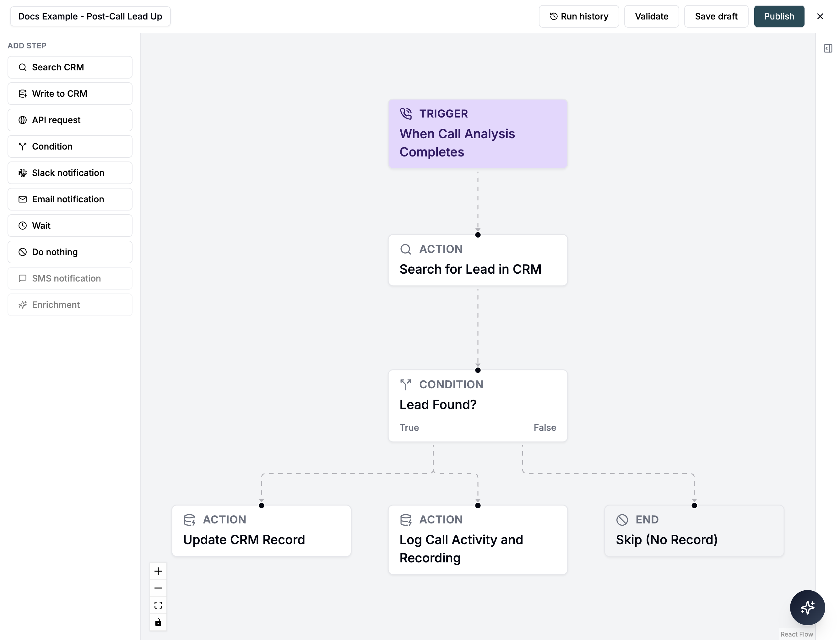Click the phone icon on the Trigger node
The width and height of the screenshot is (840, 640).
point(406,113)
